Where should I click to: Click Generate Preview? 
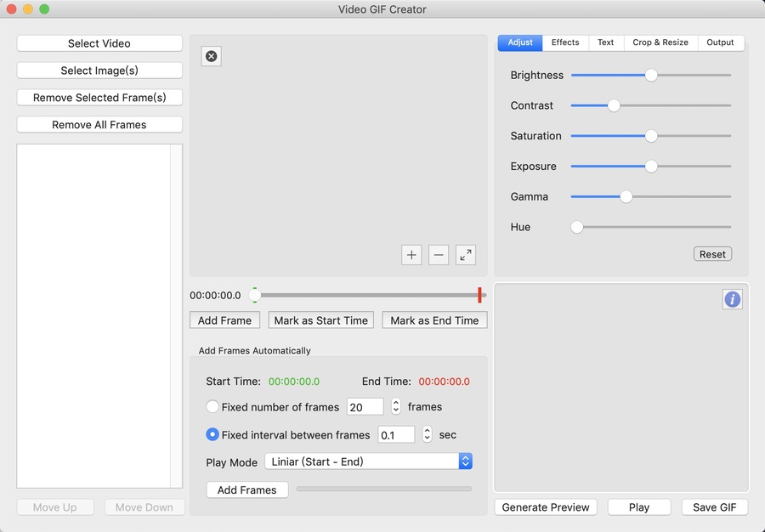[x=546, y=507]
